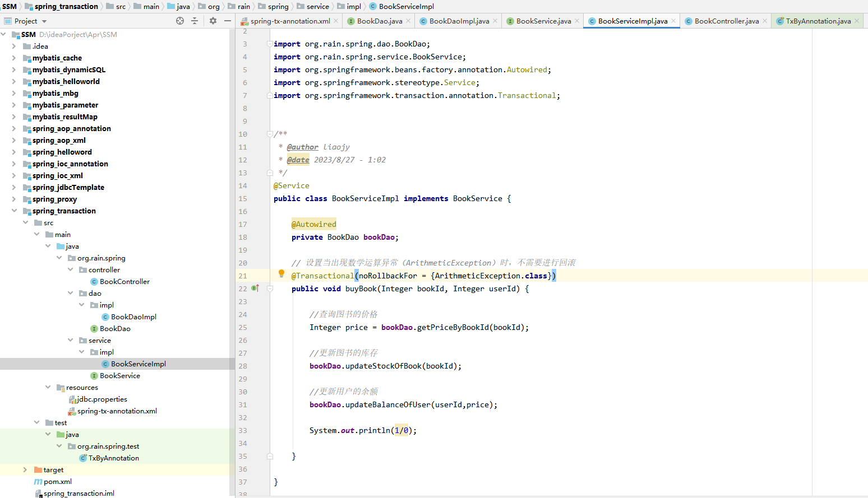Select BookDao interface in tree

coord(115,328)
